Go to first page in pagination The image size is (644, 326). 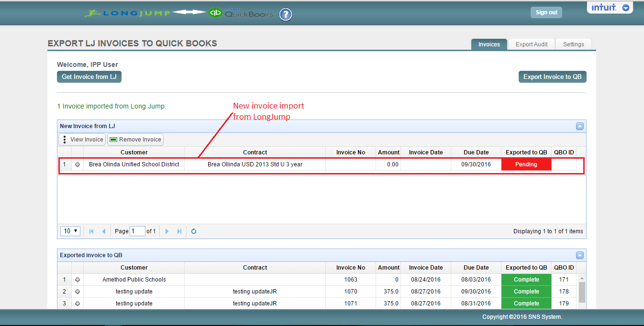click(92, 231)
